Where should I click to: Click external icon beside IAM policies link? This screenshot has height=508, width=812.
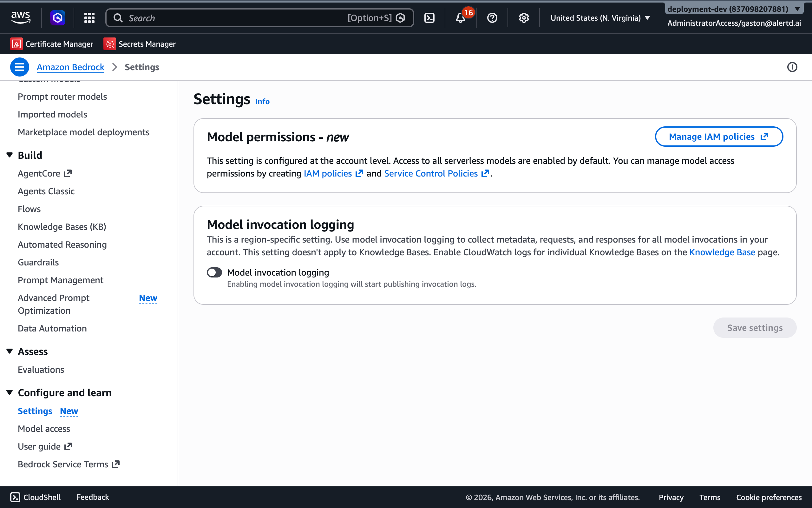[x=359, y=174]
